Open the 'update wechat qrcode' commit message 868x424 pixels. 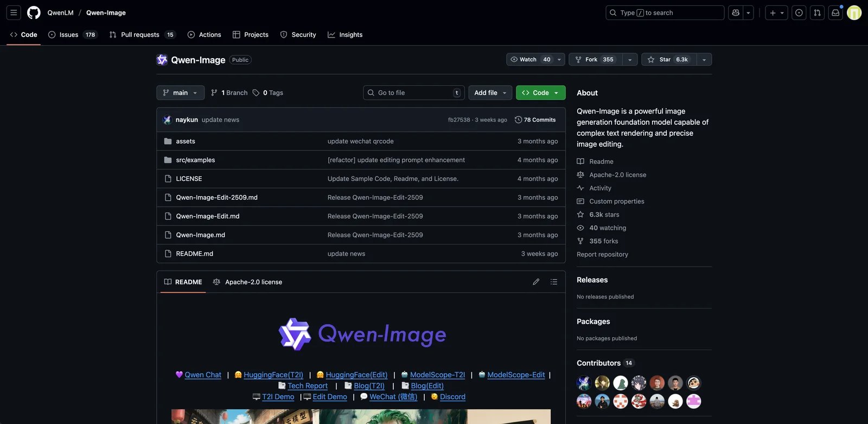(361, 141)
